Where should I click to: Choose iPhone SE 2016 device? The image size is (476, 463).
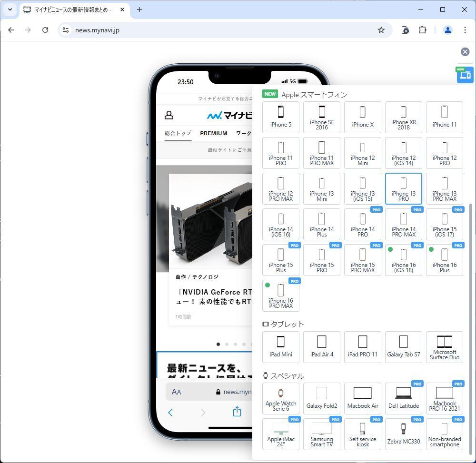(321, 117)
